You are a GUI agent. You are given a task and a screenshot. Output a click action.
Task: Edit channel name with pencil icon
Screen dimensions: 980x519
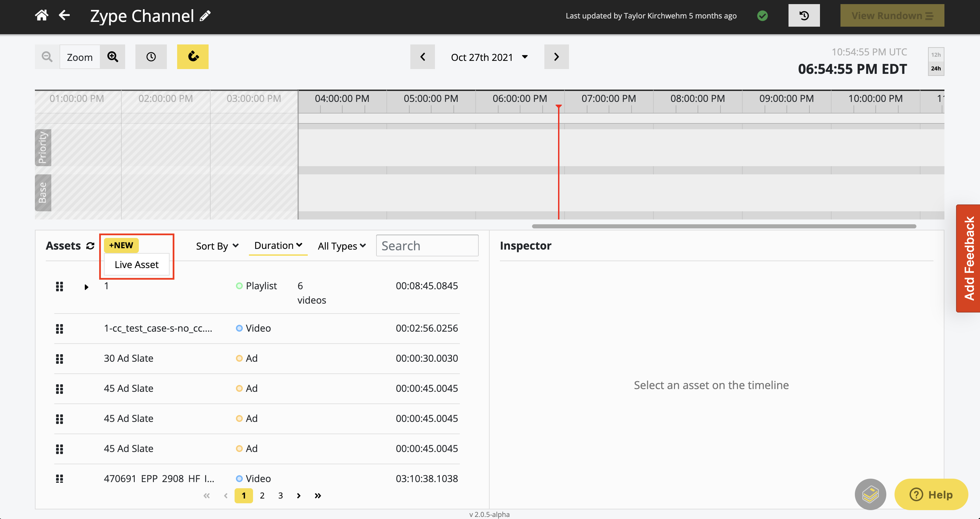[206, 16]
